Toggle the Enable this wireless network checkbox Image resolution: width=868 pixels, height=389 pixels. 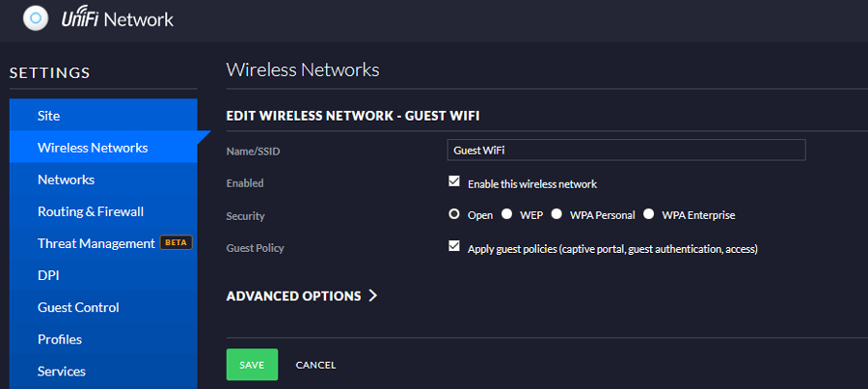(454, 181)
